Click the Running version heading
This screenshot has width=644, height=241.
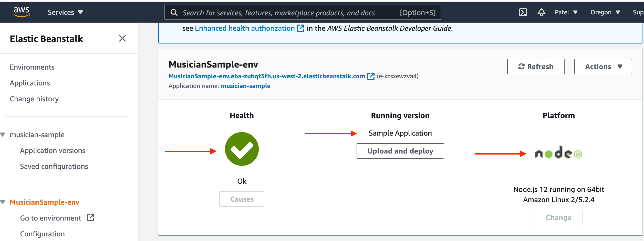pyautogui.click(x=400, y=116)
